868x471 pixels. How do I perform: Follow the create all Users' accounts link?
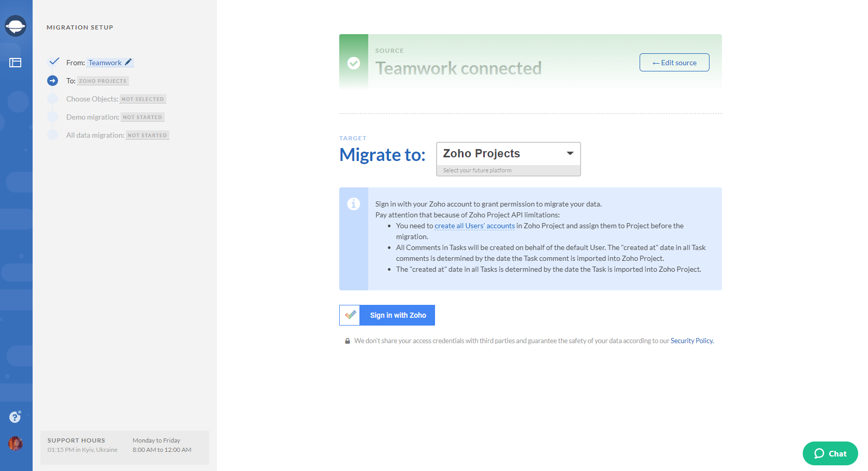(x=475, y=226)
